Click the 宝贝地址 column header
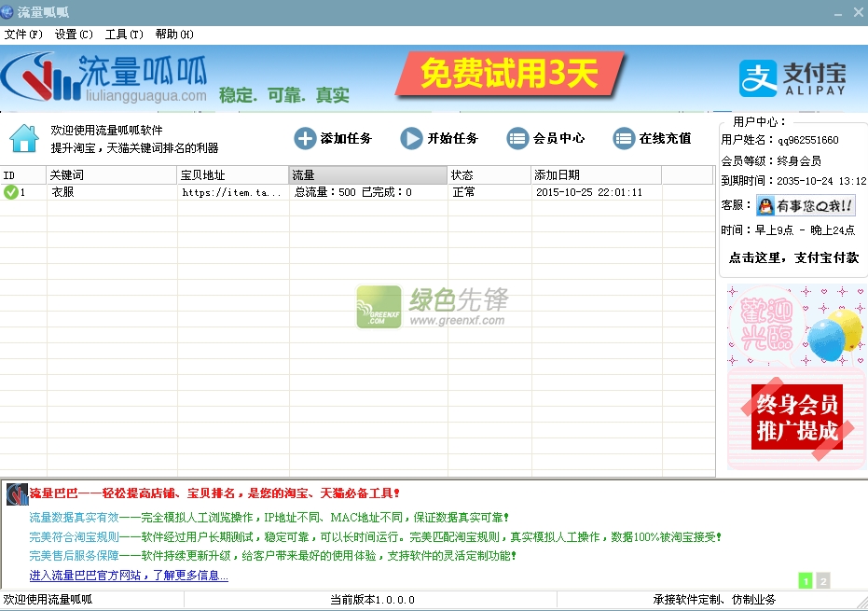This screenshot has height=611, width=868. tap(233, 175)
